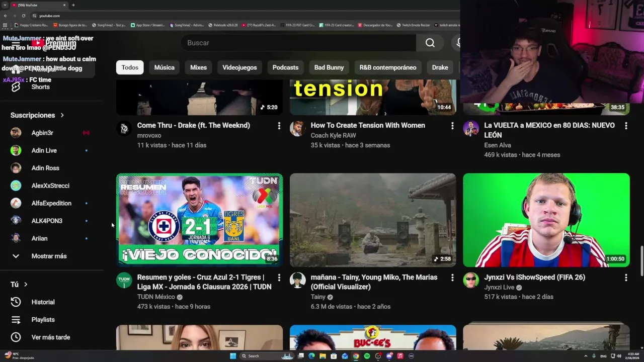Close the YouTube browser tab

pyautogui.click(x=64, y=5)
